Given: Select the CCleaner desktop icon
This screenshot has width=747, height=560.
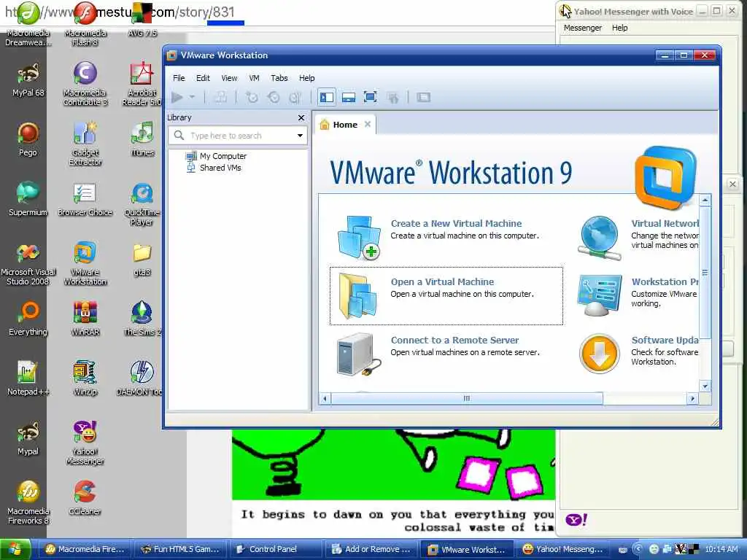Looking at the screenshot, I should pos(85,497).
